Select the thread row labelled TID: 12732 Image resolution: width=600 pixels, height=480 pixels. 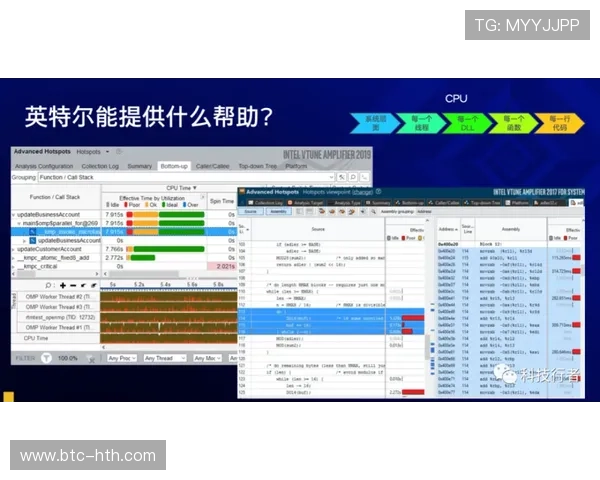click(60, 317)
